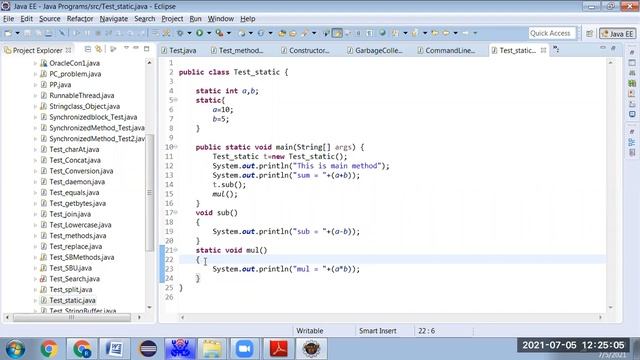Minimize the editor area
Screen dimensions: 640x360
point(603,48)
